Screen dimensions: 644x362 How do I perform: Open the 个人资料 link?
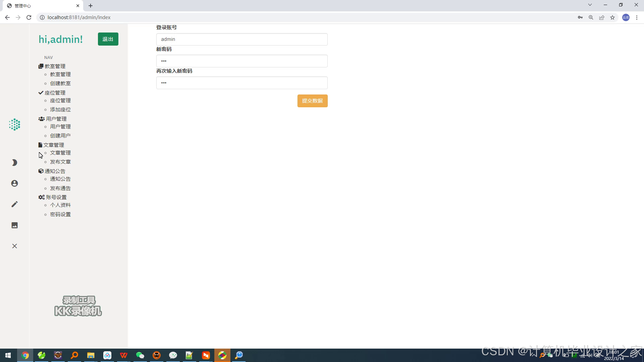pos(60,205)
